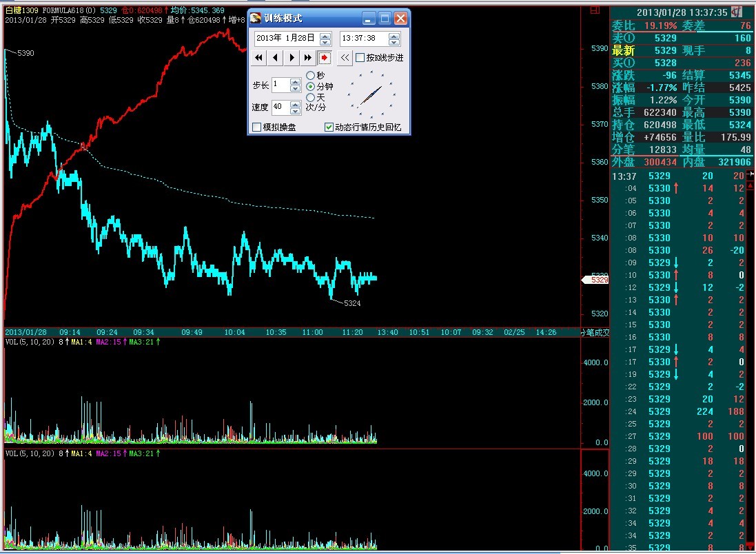The height and width of the screenshot is (554, 756).
Task: Click the red square icon above the price axis
Action: click(x=595, y=10)
